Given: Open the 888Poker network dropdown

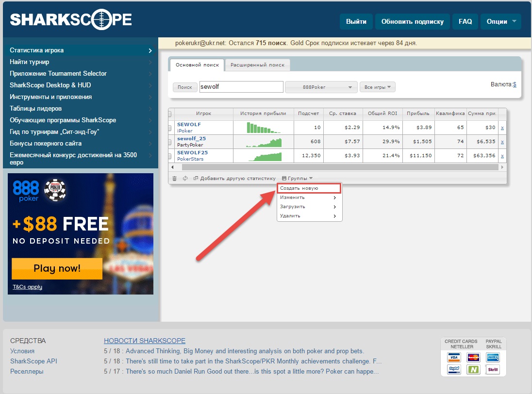Looking at the screenshot, I should (x=321, y=87).
